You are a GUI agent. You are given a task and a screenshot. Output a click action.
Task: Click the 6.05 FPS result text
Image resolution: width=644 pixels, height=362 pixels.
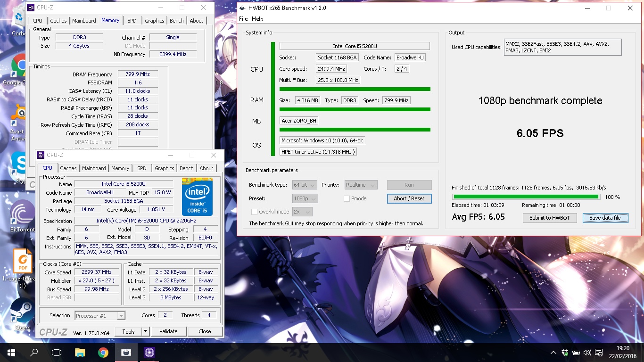540,133
